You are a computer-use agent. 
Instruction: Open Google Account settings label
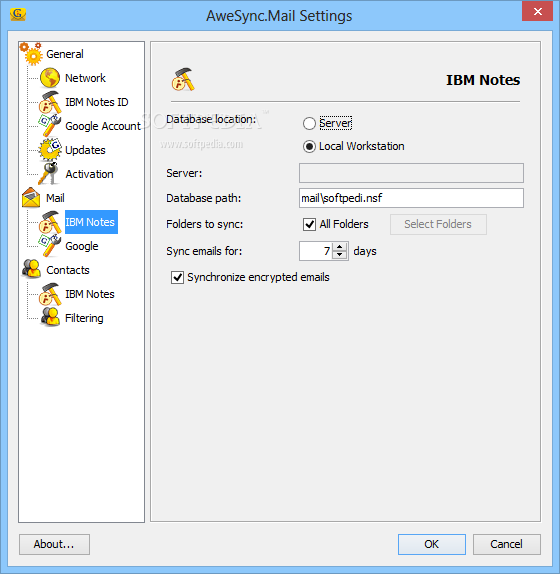click(x=103, y=126)
